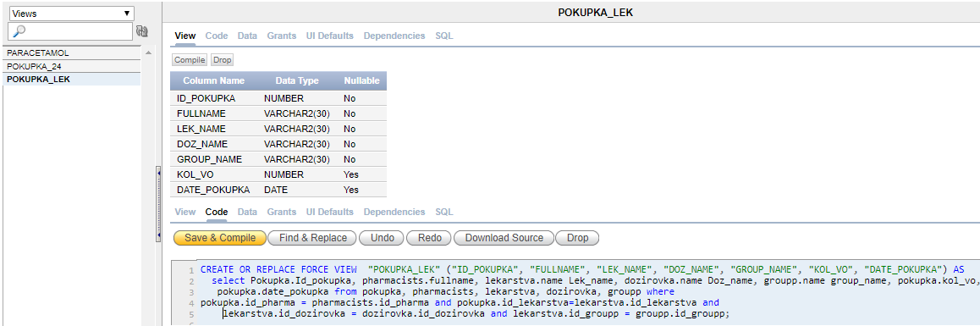Click the refresh icon beside search box
The width and height of the screenshot is (980, 326).
pyautogui.click(x=142, y=30)
